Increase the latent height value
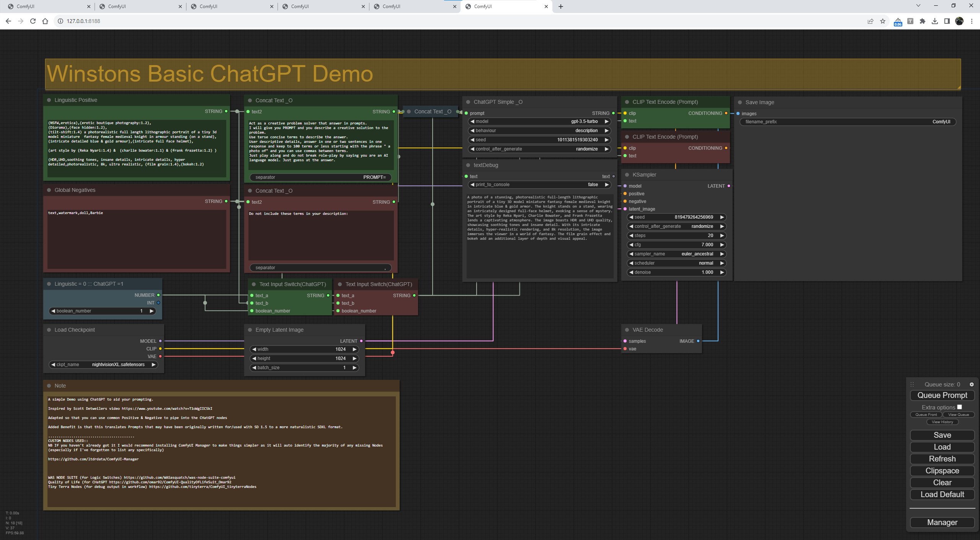The image size is (980, 540). click(354, 358)
